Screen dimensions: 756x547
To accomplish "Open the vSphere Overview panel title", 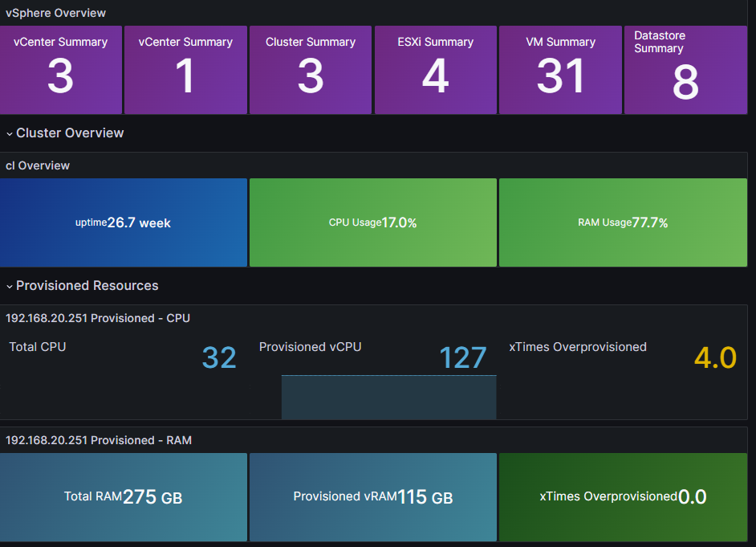I will point(55,13).
